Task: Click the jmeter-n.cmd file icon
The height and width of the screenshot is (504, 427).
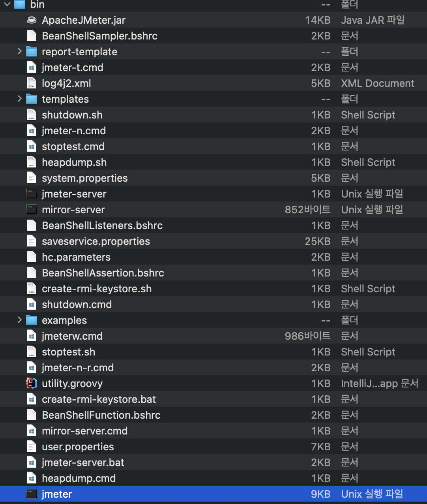Action: [x=32, y=131]
